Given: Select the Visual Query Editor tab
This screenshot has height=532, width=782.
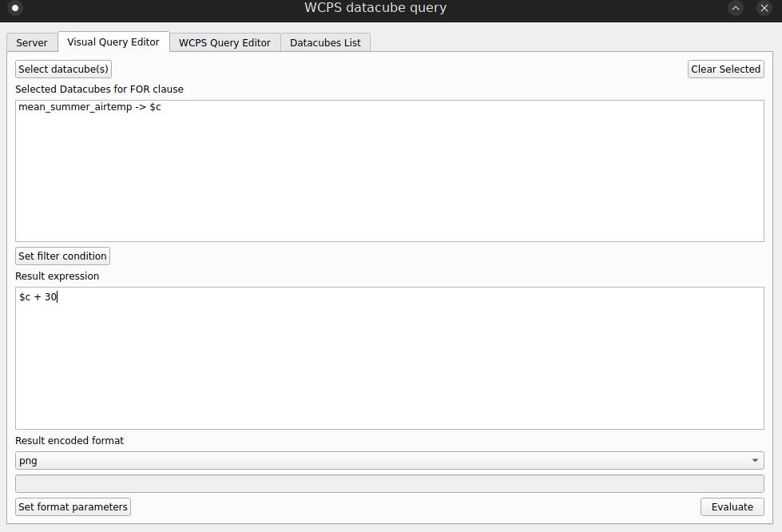Looking at the screenshot, I should pyautogui.click(x=113, y=42).
